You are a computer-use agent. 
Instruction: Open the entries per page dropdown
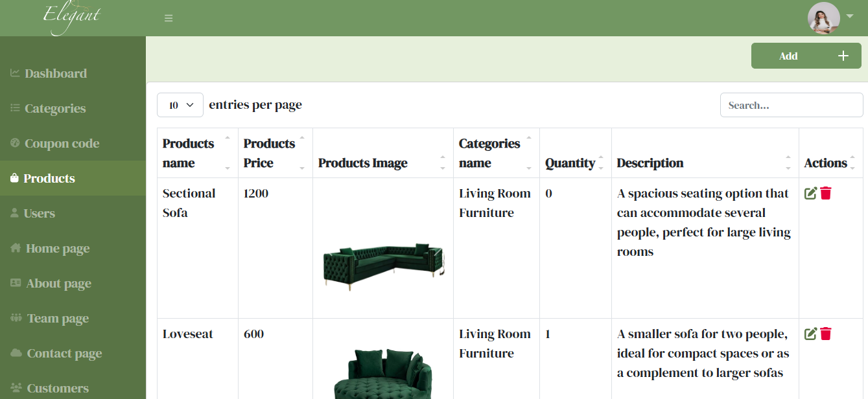tap(180, 105)
